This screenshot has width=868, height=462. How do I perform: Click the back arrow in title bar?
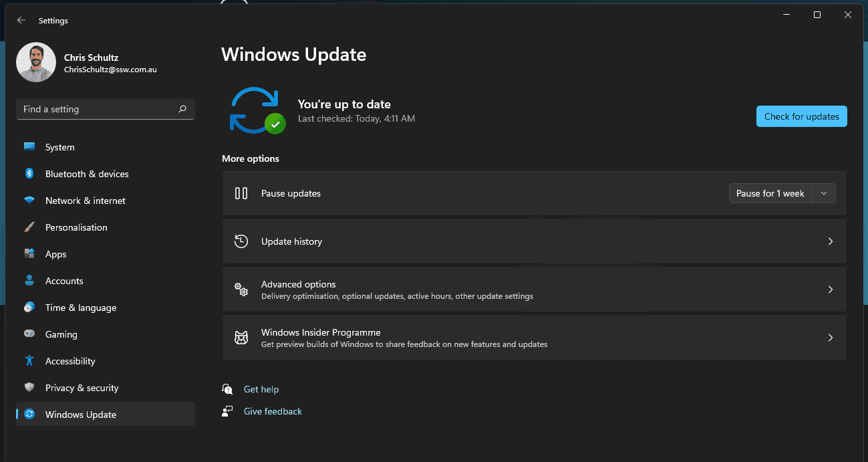[21, 21]
